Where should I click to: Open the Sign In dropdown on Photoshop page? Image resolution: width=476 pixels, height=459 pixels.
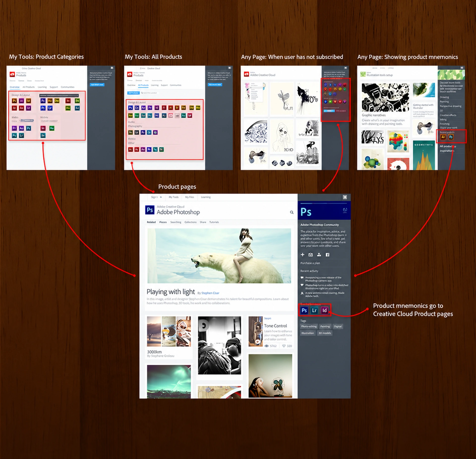[156, 197]
